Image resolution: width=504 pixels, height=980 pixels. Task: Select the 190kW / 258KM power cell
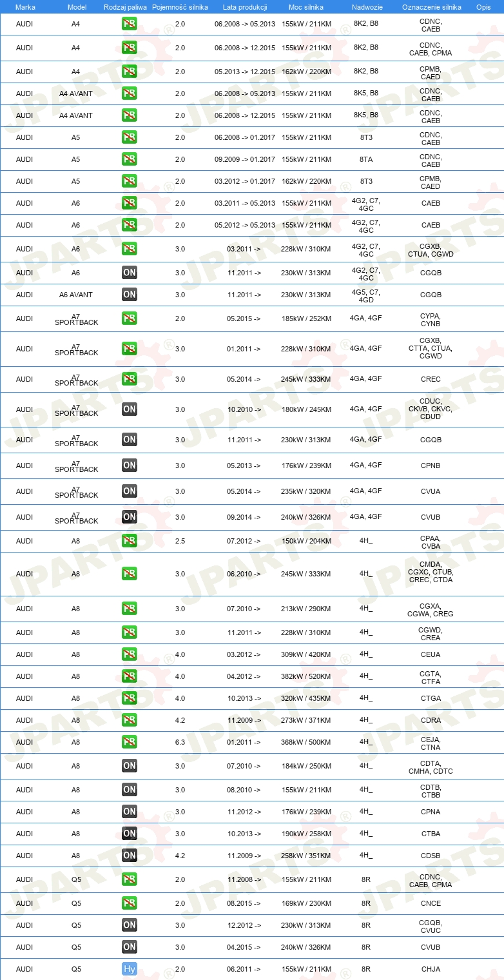point(306,834)
